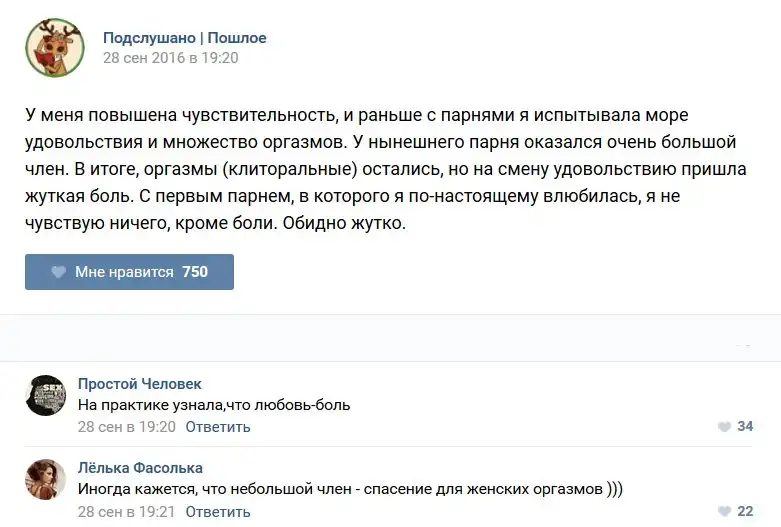Click the main post text body
The height and width of the screenshot is (527, 781).
385,170
